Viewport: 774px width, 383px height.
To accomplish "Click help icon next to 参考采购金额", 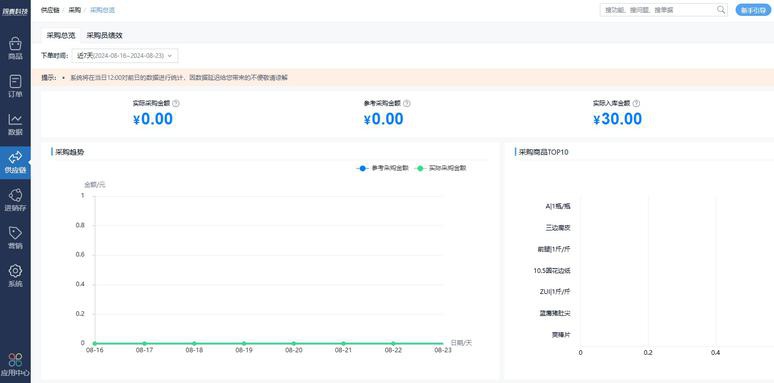I will (x=407, y=104).
